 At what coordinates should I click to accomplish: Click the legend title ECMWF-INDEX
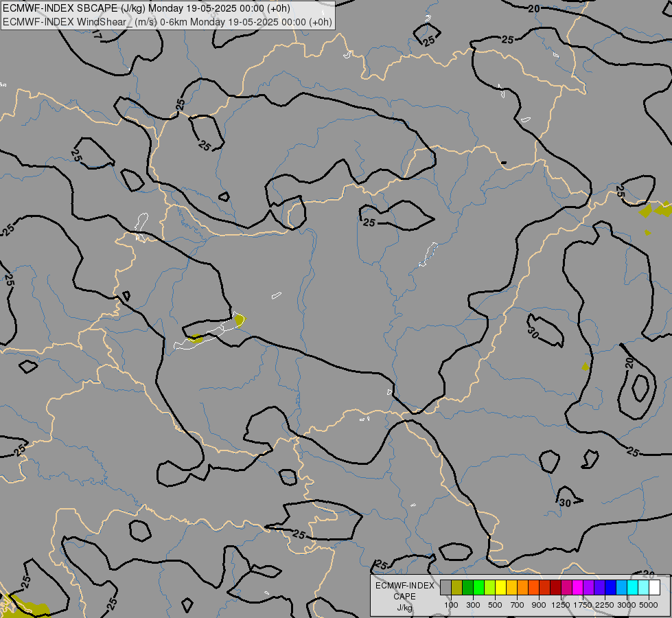(405, 586)
